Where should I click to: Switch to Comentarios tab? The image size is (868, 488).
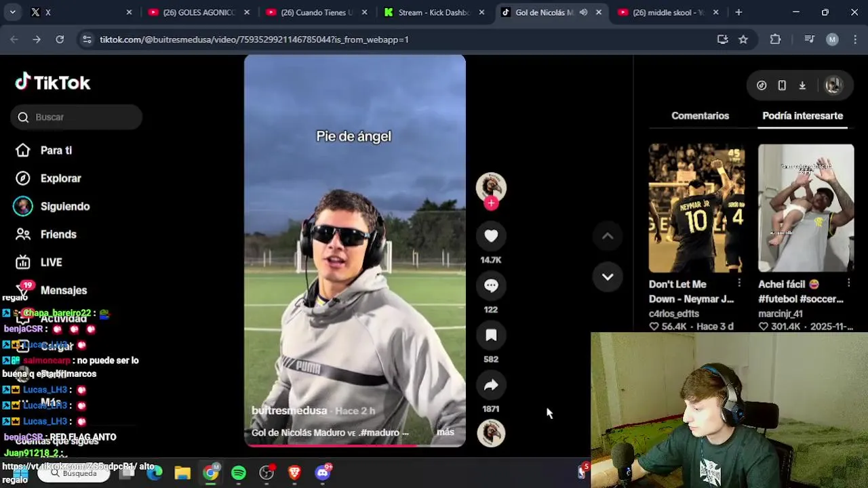tap(700, 116)
